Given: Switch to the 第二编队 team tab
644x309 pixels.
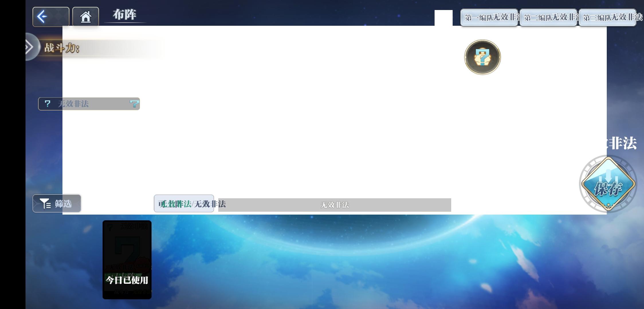Looking at the screenshot, I should [548, 18].
